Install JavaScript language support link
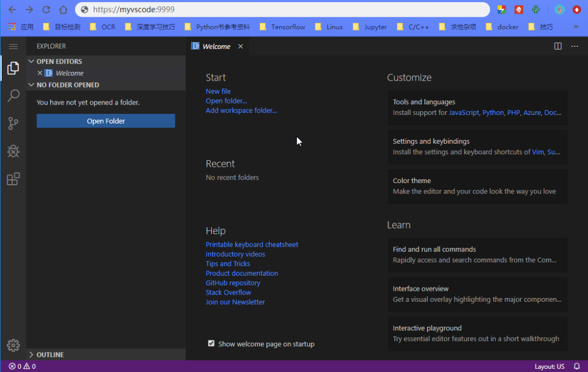Screen dimensions: 588x372 [x=463, y=113]
